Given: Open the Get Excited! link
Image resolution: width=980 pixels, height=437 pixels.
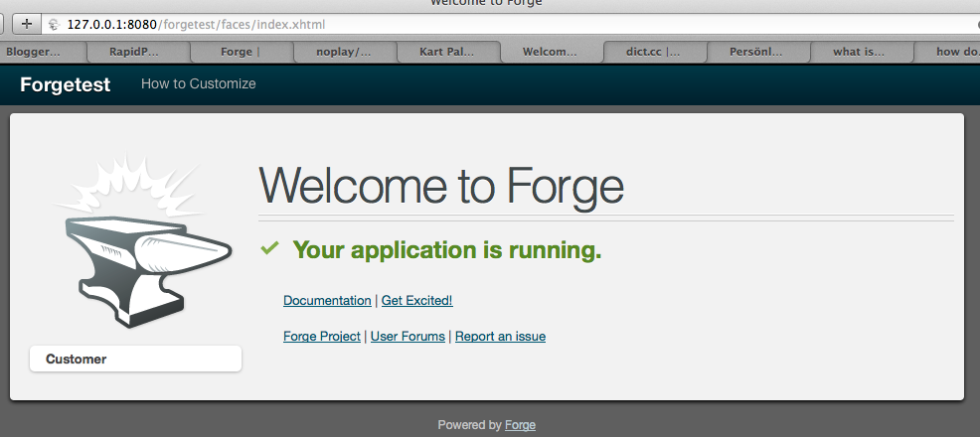Looking at the screenshot, I should click(416, 300).
